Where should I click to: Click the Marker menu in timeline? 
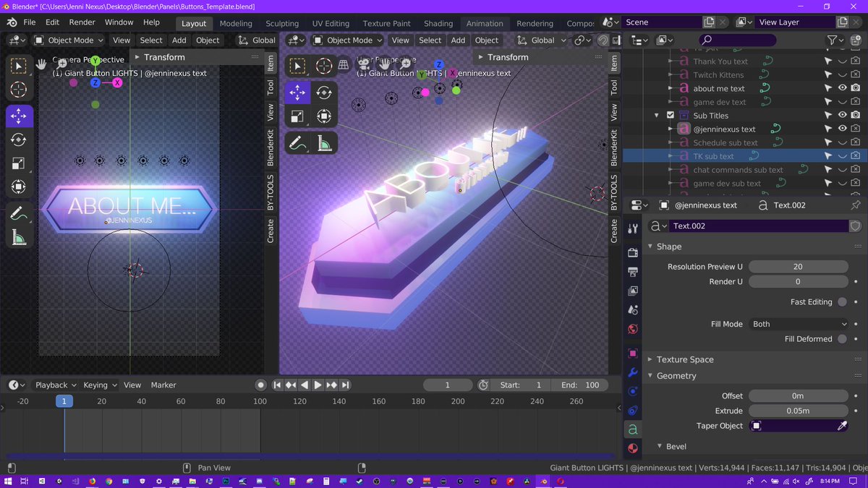(x=163, y=385)
